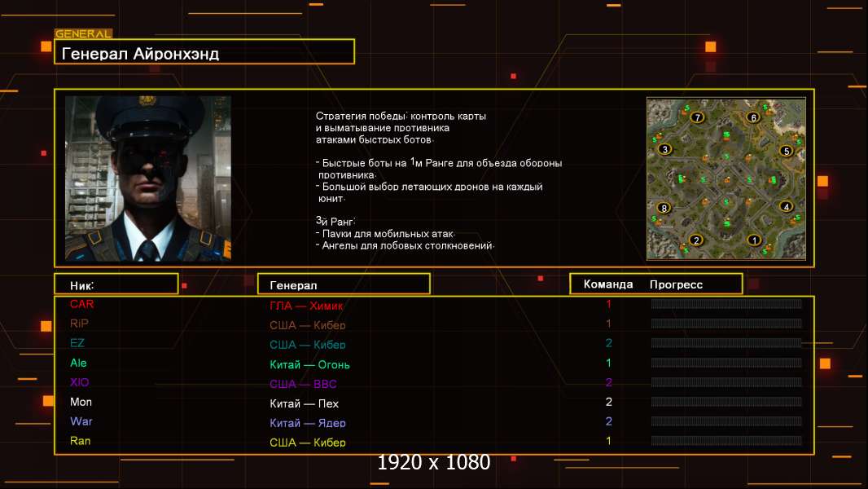Viewport: 868px width, 489px height.
Task: Select start position marker 6 on the minimap
Action: pos(753,117)
